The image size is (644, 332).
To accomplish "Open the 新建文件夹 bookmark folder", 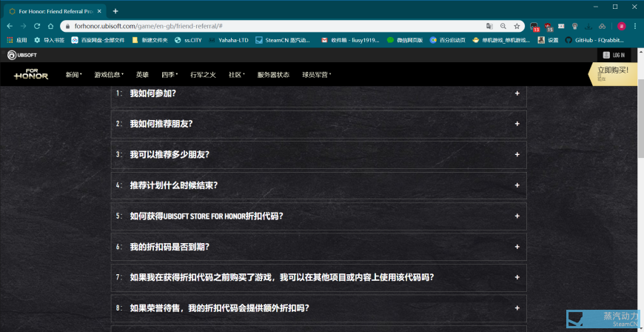I will [150, 40].
